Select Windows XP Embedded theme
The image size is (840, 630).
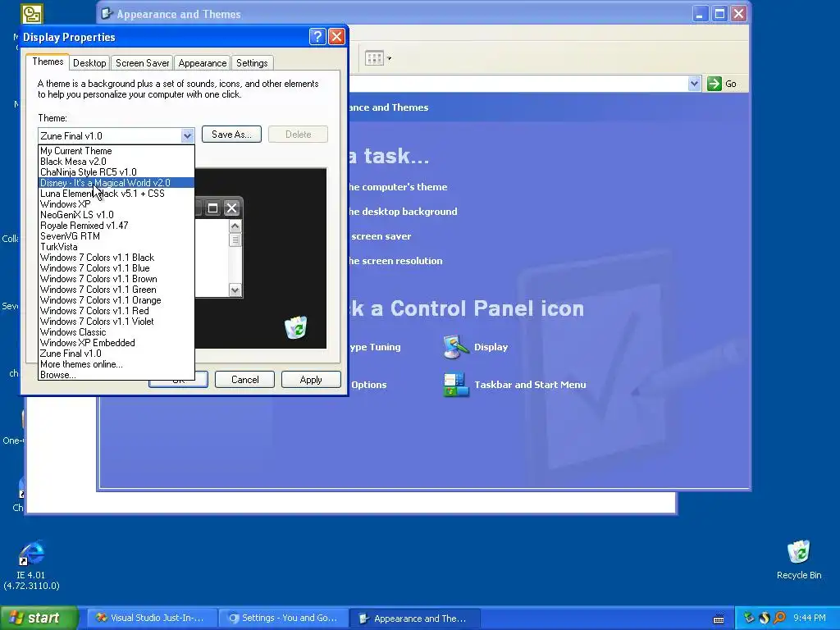(x=116, y=343)
